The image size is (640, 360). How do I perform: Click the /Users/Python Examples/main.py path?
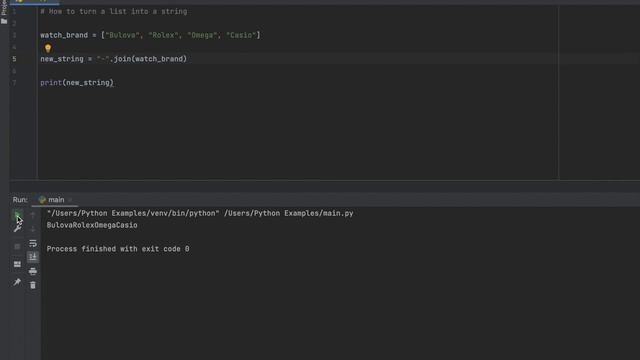(x=289, y=213)
